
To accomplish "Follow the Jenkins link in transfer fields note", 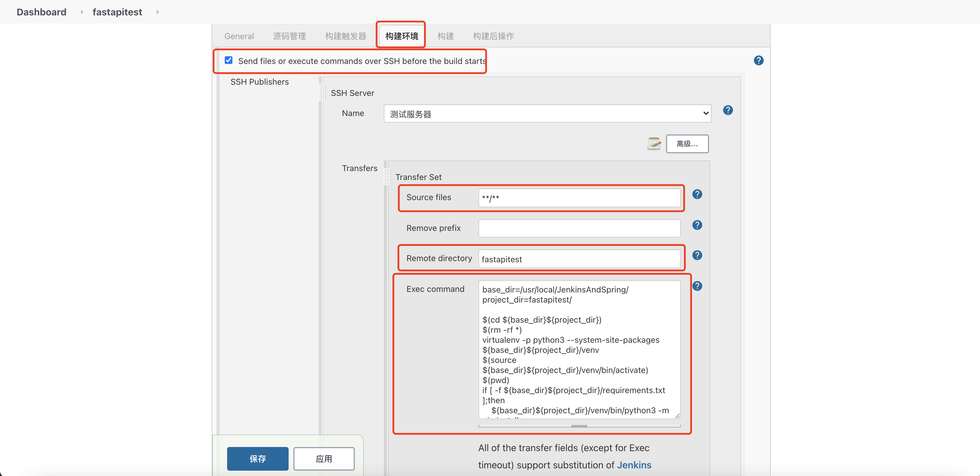I will click(x=634, y=465).
